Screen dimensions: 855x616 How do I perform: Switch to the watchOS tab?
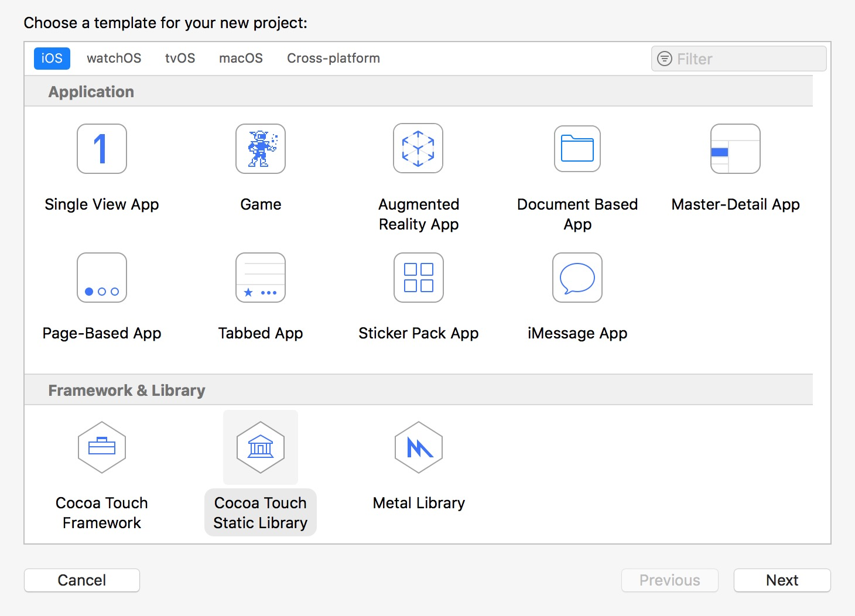(114, 59)
